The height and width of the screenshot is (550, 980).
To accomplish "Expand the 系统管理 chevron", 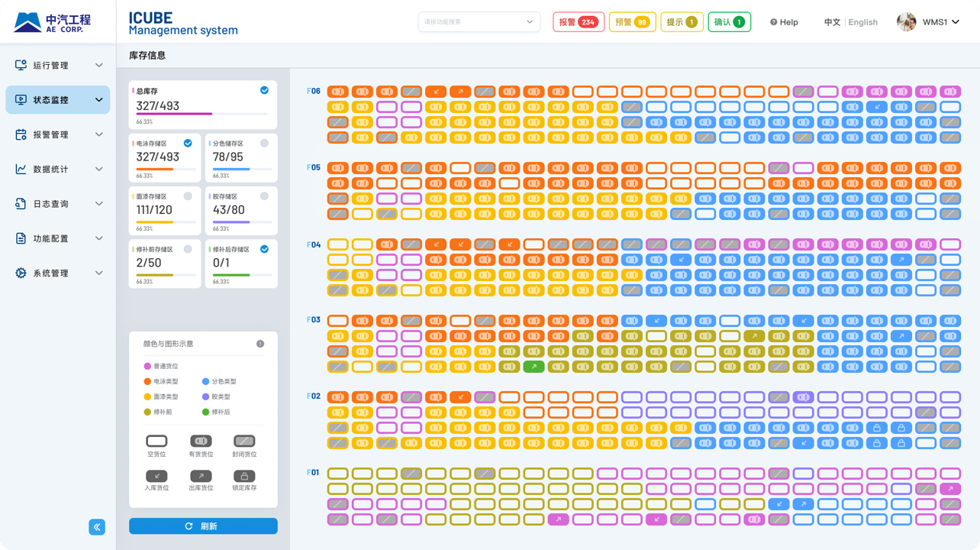I will click(x=98, y=273).
